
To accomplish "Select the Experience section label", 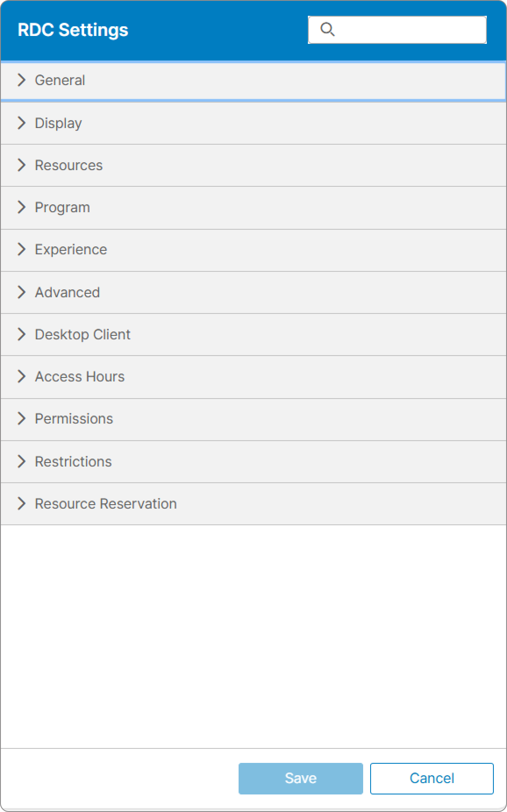I will (71, 249).
